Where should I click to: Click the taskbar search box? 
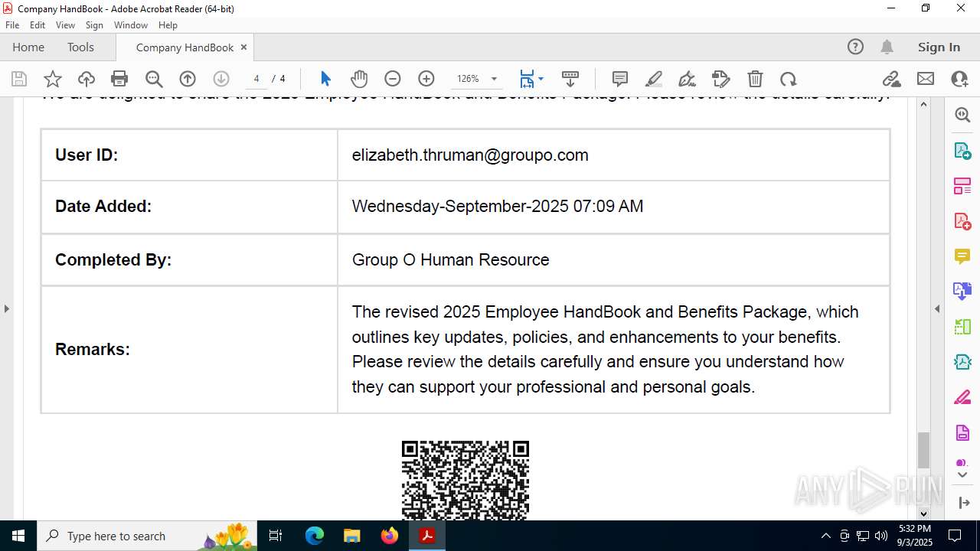149,536
